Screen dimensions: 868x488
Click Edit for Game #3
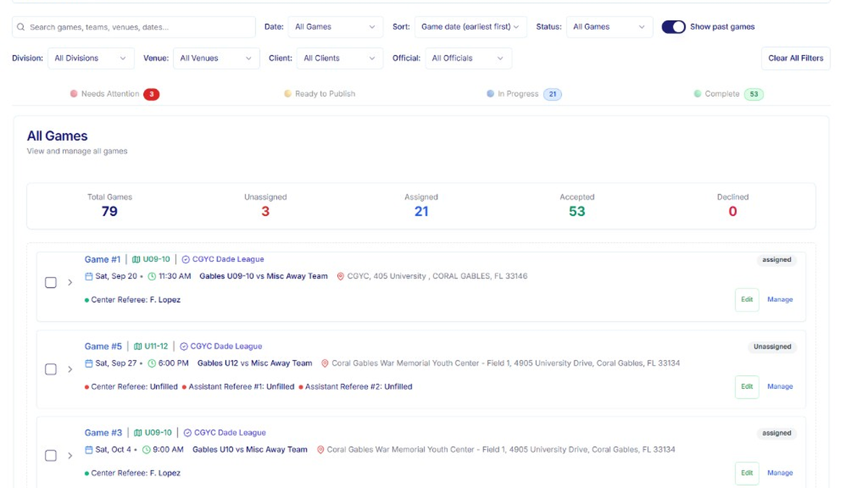[x=747, y=473]
